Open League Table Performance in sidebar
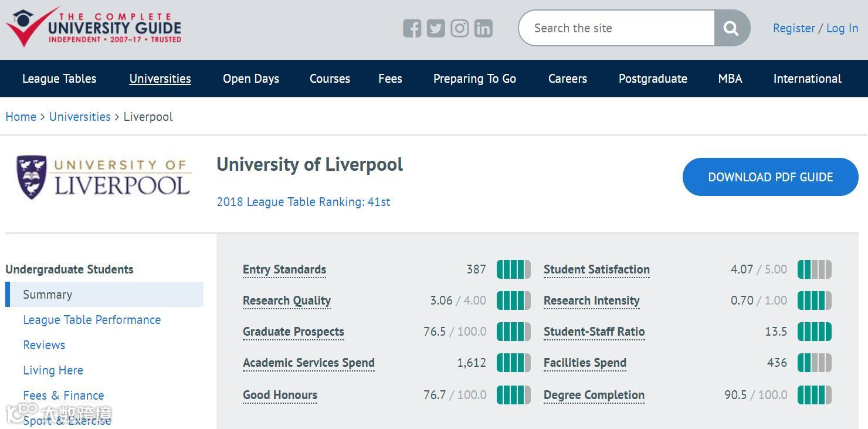 [91, 320]
